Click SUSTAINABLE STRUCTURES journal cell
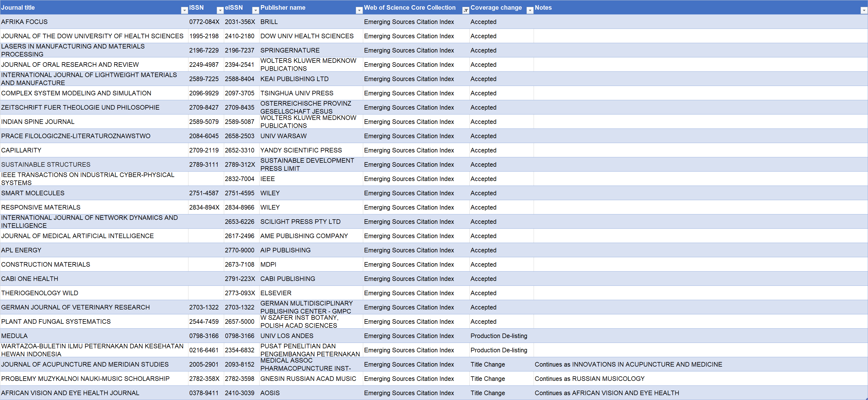The width and height of the screenshot is (868, 400). 94,164
